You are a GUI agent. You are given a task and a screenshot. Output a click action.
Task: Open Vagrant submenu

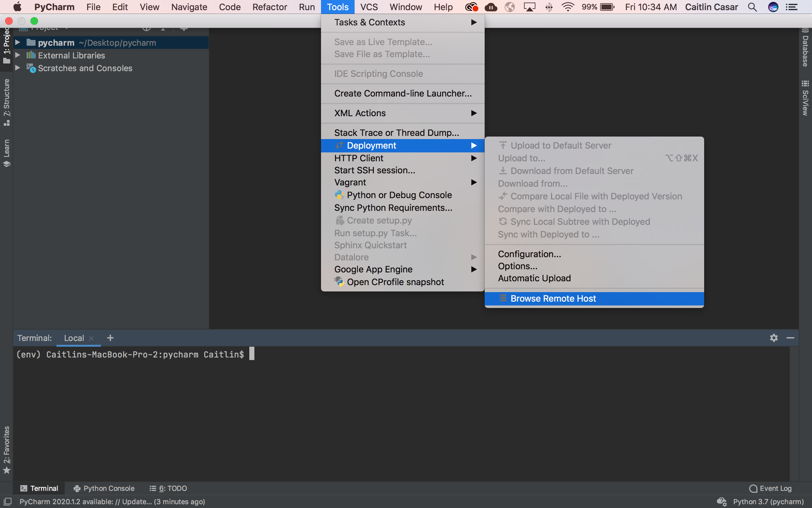(403, 182)
